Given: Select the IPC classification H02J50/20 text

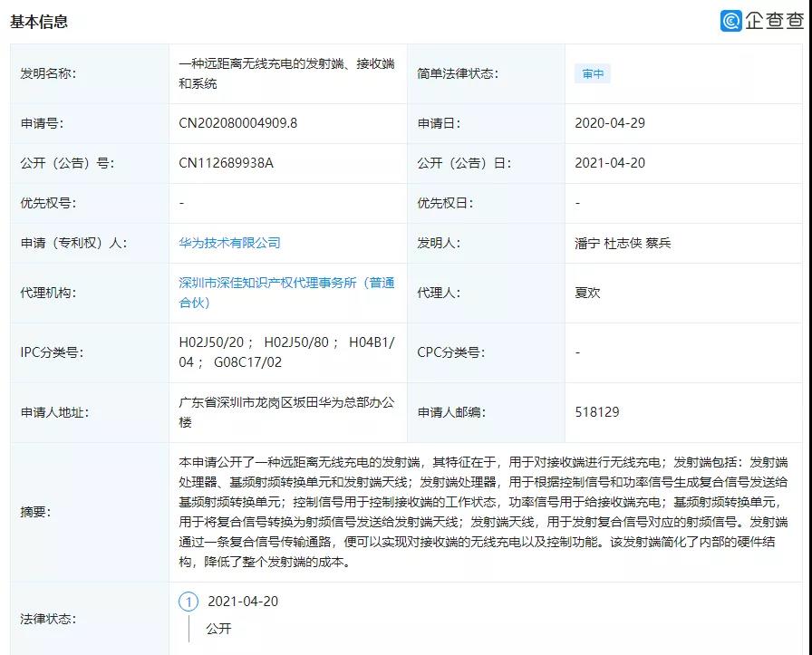Looking at the screenshot, I should click(x=211, y=342).
